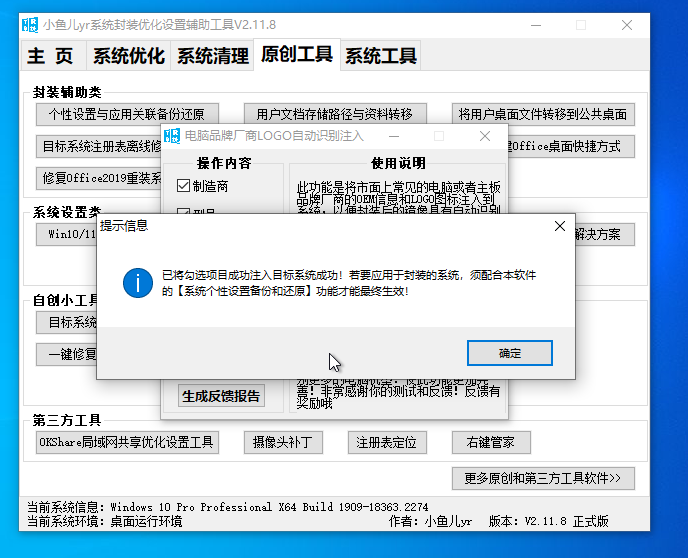Click 生成反馈报告 button
Viewport: 688px width, 558px height.
tap(221, 396)
